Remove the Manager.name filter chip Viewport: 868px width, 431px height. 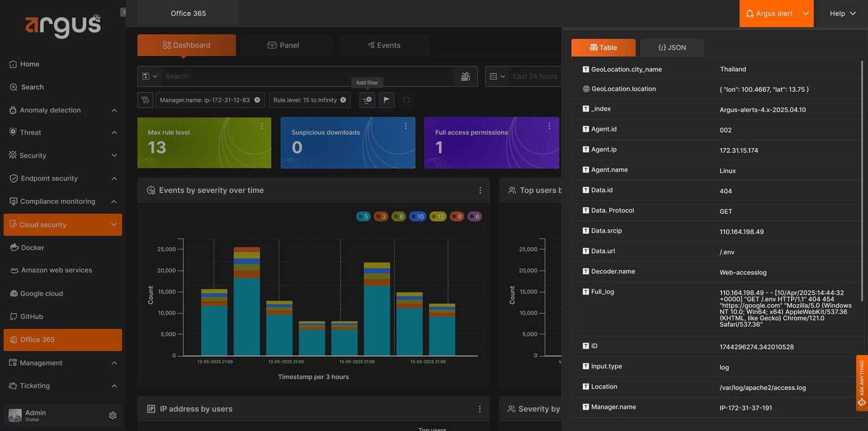pyautogui.click(x=257, y=100)
